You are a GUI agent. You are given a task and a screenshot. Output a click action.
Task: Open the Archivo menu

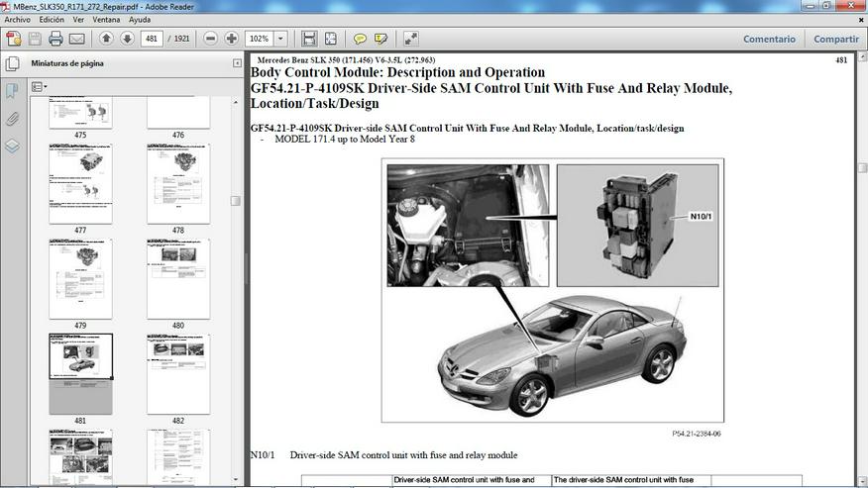pyautogui.click(x=18, y=20)
